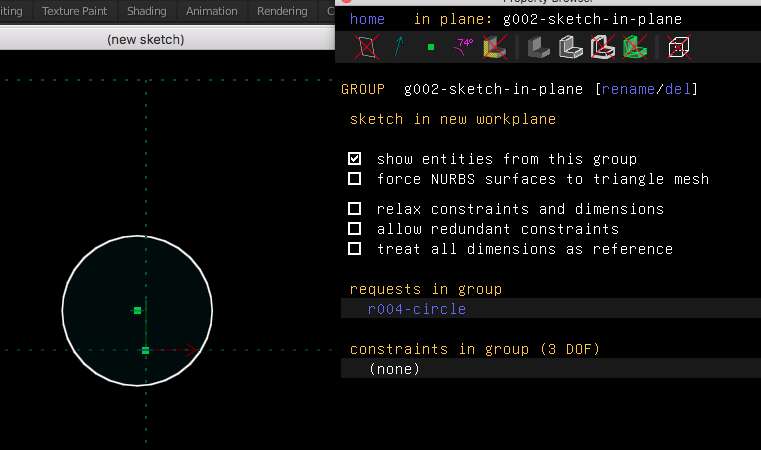Toggle edges outline model icon
761x450 pixels.
[570, 48]
